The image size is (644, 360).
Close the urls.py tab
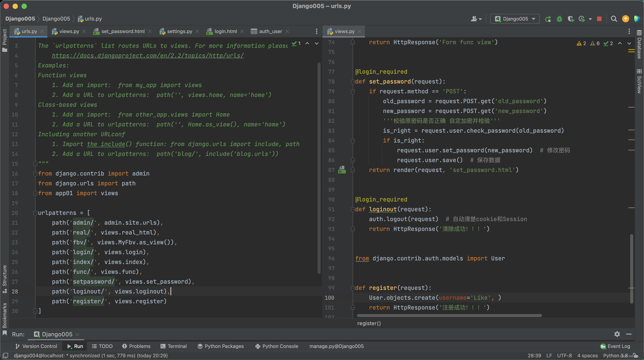pos(42,31)
